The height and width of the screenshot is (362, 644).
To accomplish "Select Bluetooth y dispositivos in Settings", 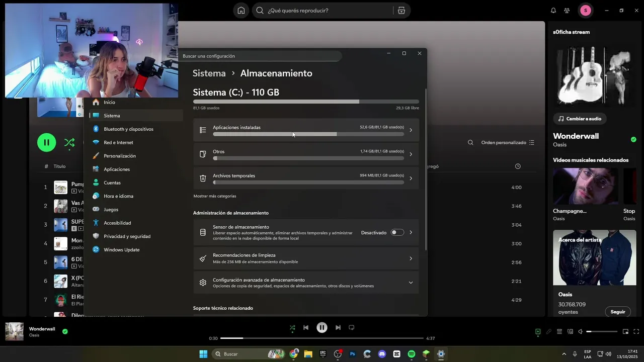I will (x=128, y=129).
